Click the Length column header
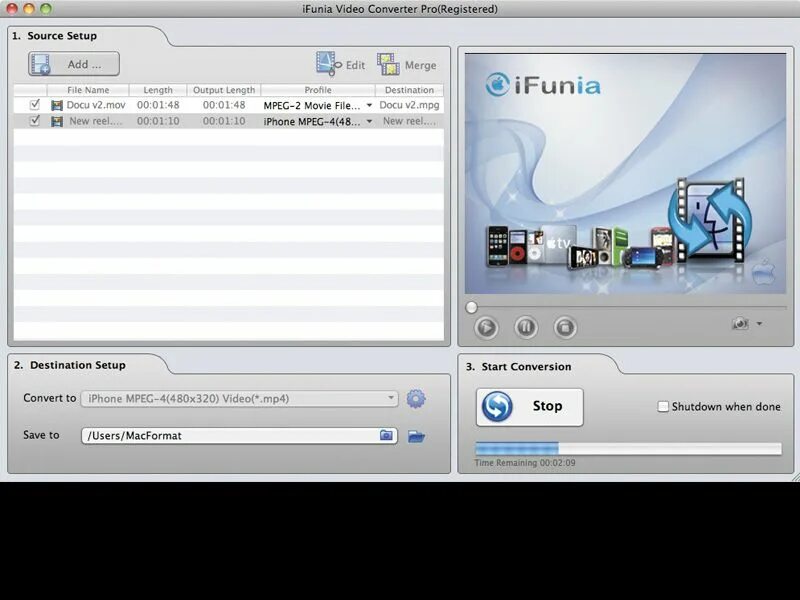 click(158, 90)
